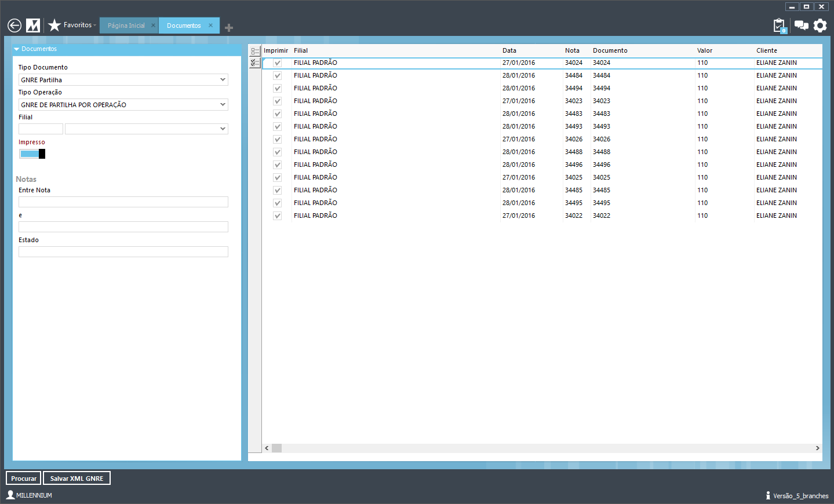The image size is (834, 504).
Task: Open the clipboard tasks icon
Action: (780, 25)
